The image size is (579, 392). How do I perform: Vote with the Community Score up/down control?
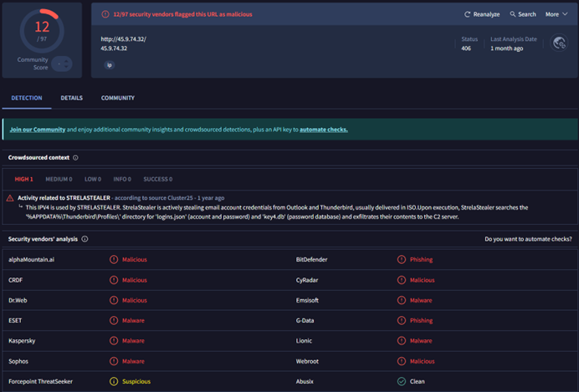pos(62,64)
